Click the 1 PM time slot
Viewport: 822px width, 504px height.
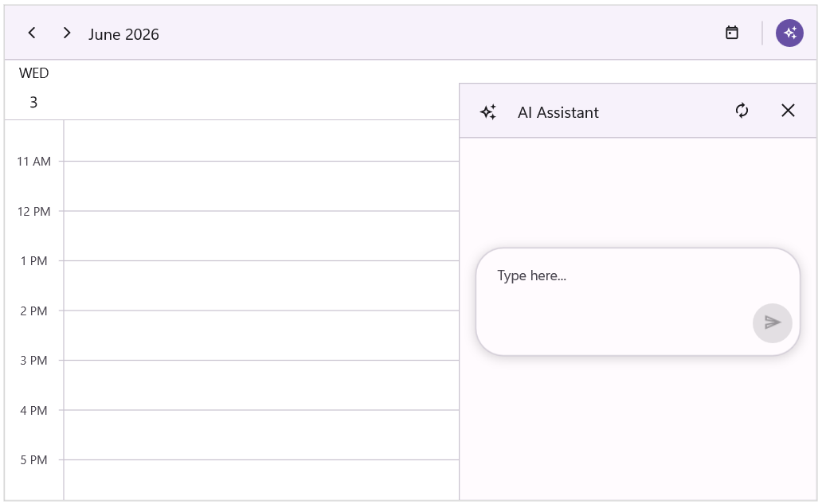[x=261, y=286]
